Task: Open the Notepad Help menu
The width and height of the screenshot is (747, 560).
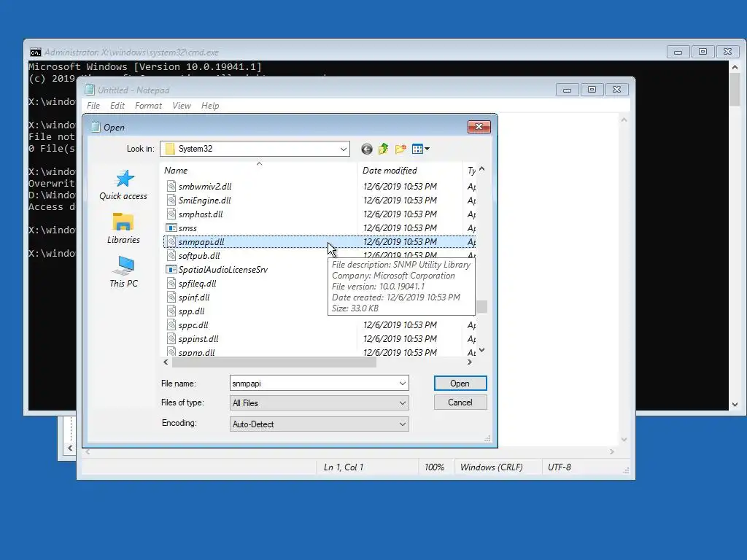Action: point(210,106)
